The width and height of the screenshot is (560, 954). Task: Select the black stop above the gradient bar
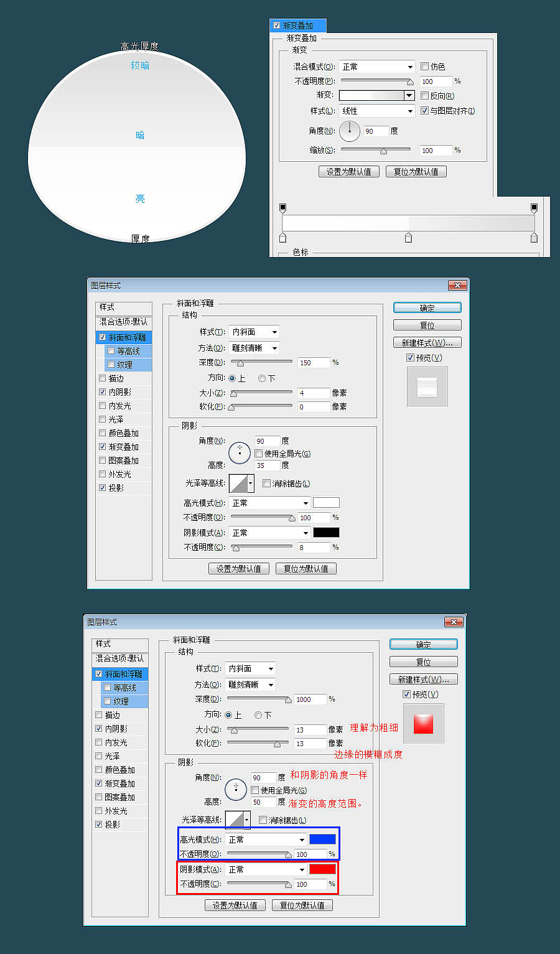click(283, 207)
